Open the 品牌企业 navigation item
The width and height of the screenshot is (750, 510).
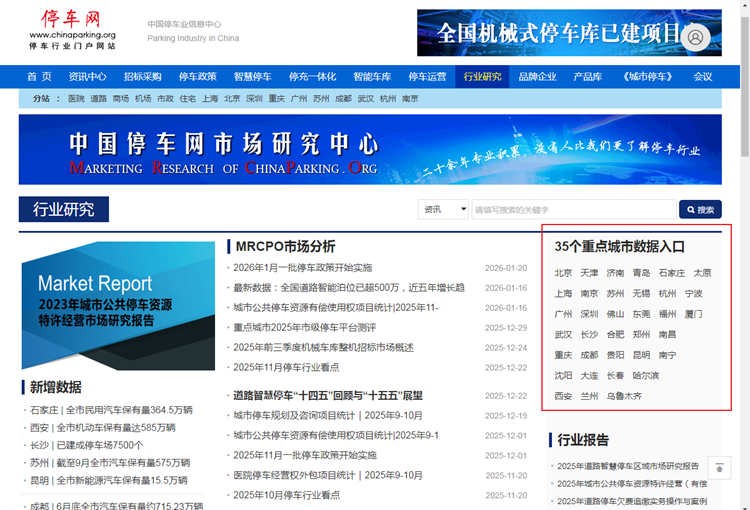pos(537,77)
